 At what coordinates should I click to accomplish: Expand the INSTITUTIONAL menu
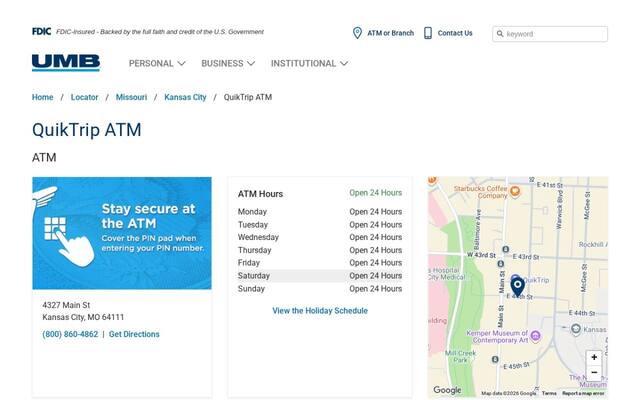[x=309, y=63]
